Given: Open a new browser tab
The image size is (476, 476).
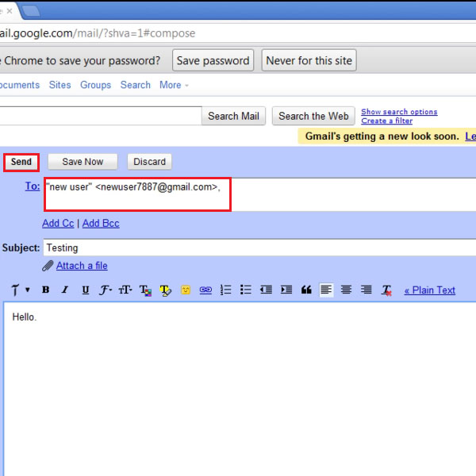Looking at the screenshot, I should [x=31, y=11].
